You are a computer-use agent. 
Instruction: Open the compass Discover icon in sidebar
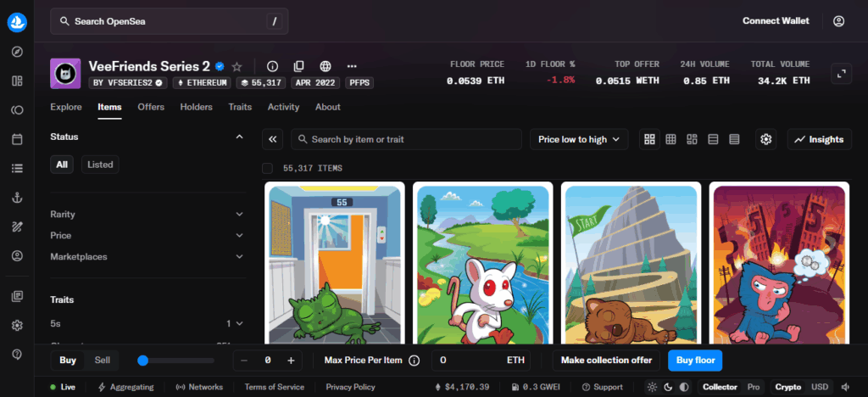(17, 52)
